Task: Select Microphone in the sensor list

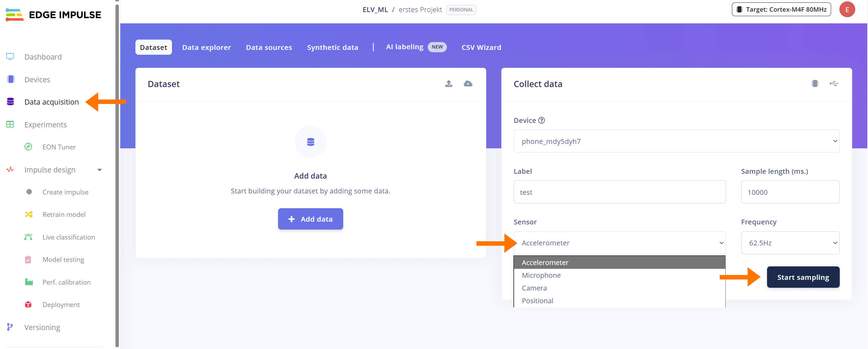Action: [x=620, y=275]
